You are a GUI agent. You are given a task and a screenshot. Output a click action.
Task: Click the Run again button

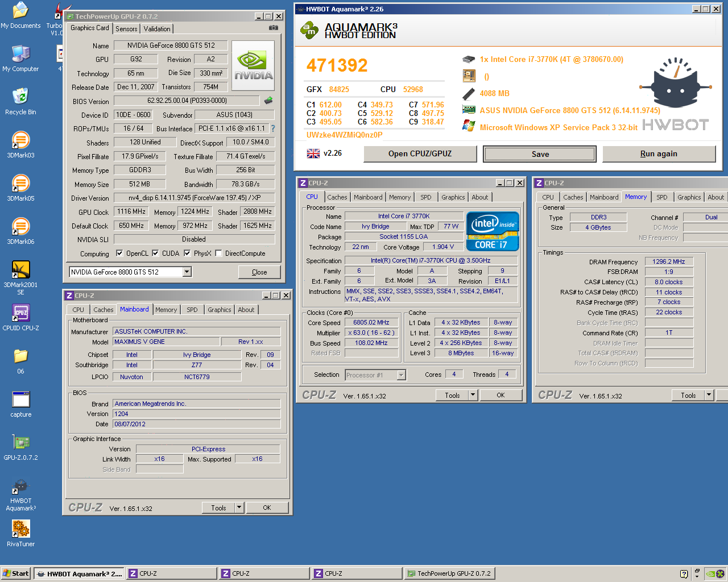click(x=659, y=154)
